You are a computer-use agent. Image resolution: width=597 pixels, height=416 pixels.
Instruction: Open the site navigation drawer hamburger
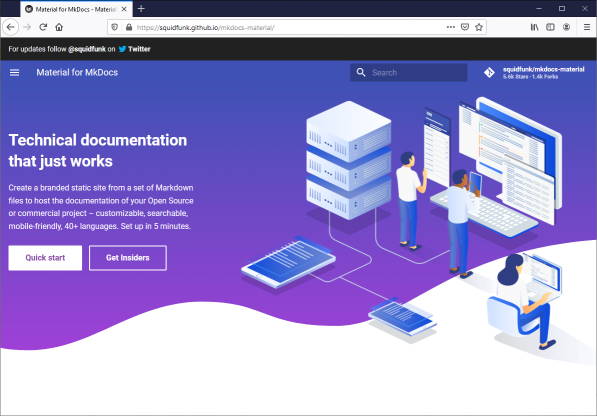point(14,72)
